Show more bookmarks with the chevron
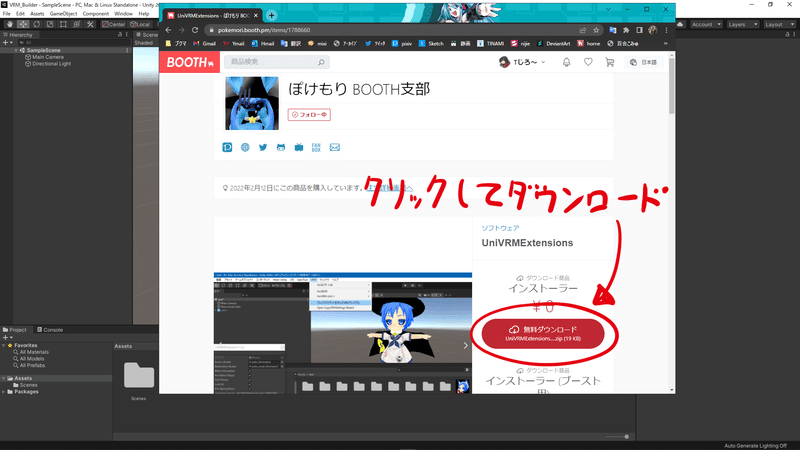 [665, 44]
